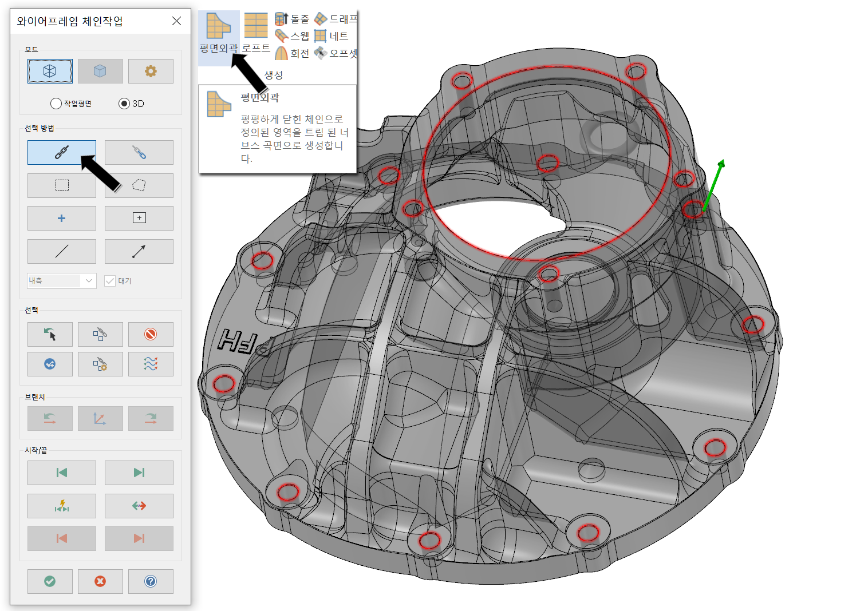The width and height of the screenshot is (868, 611).
Task: Click Adjust branch icon in 브랜치 group
Action: pyautogui.click(x=100, y=418)
